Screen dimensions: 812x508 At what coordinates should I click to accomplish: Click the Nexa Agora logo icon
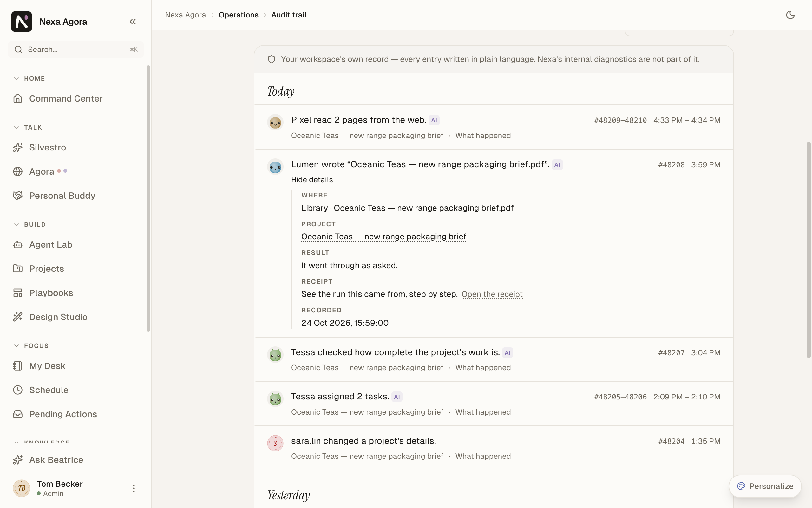click(x=22, y=22)
